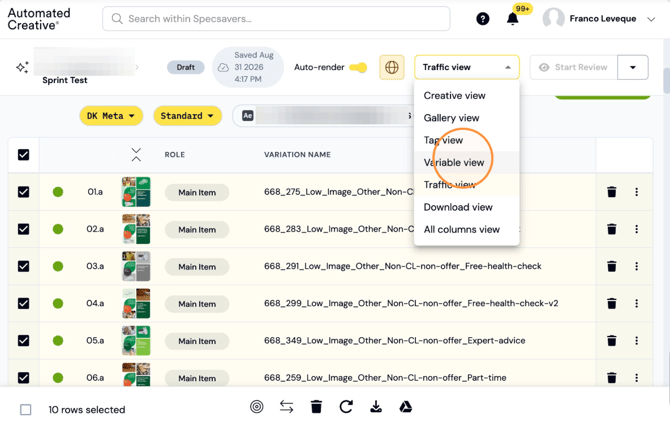Delete row 04.a with its trash icon
This screenshot has width=670, height=427.
(x=611, y=303)
